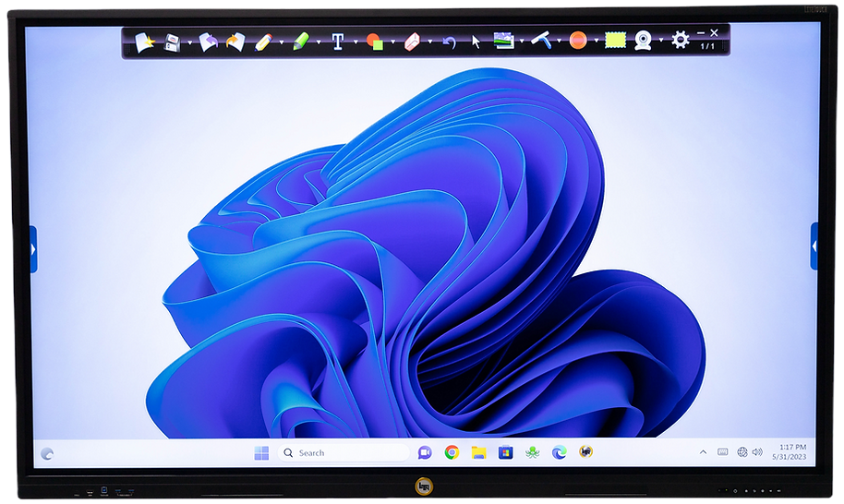Open dropdown arrow next to highlighter tool
The image size is (844, 504).
pos(319,42)
